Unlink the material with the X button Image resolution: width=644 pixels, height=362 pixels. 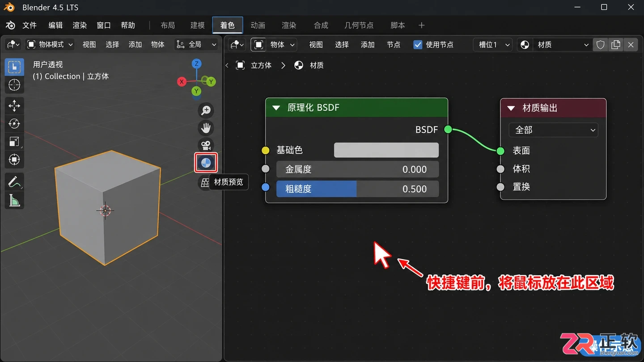pos(631,45)
